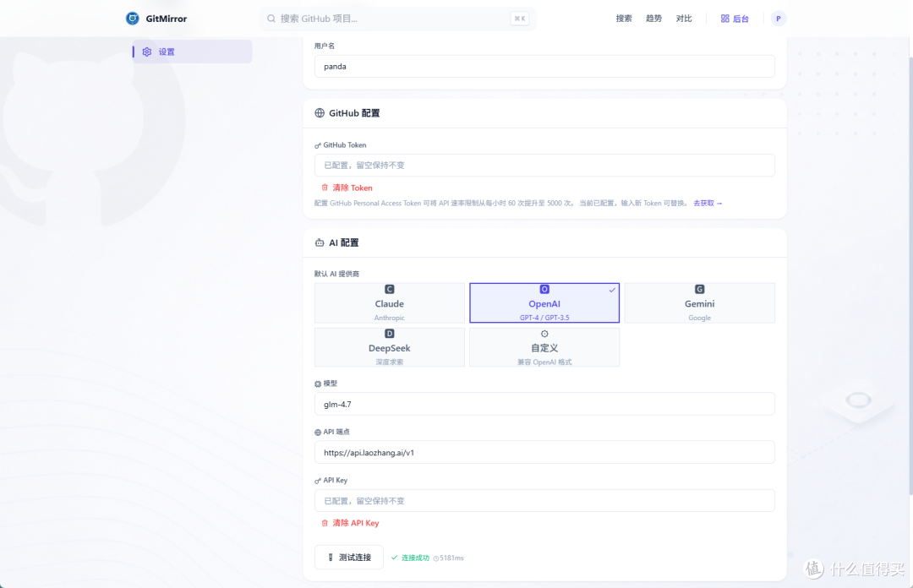Screen dimensions: 913x588
Task: Click the OpenAI O badge icon
Action: tap(544, 289)
